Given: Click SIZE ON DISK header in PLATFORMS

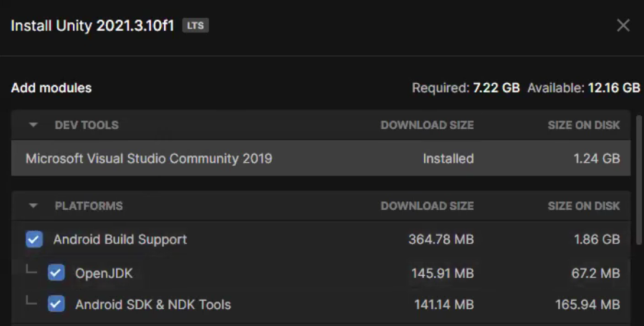Looking at the screenshot, I should 584,206.
